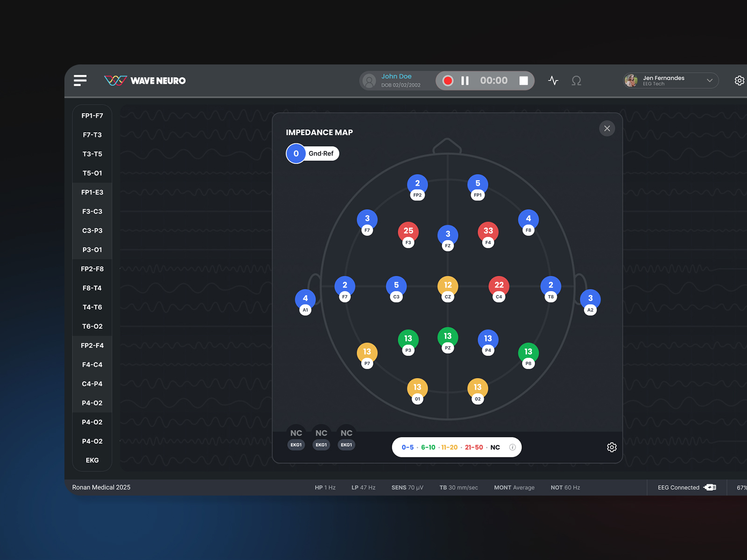Screen dimensions: 747x560
Task: Select the A1 ear electrode
Action: [305, 302]
